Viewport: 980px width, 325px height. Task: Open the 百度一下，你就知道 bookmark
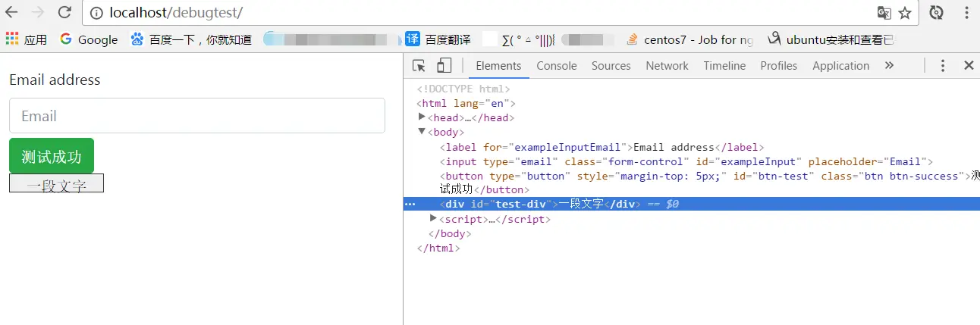(191, 39)
